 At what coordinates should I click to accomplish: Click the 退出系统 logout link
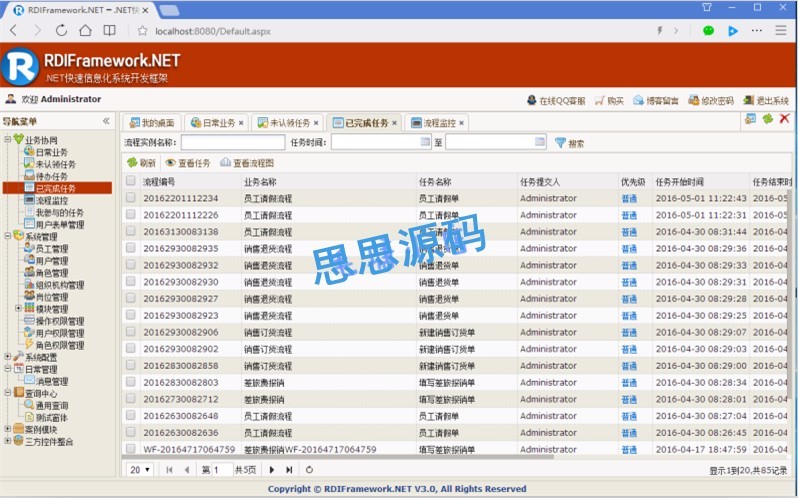point(765,101)
